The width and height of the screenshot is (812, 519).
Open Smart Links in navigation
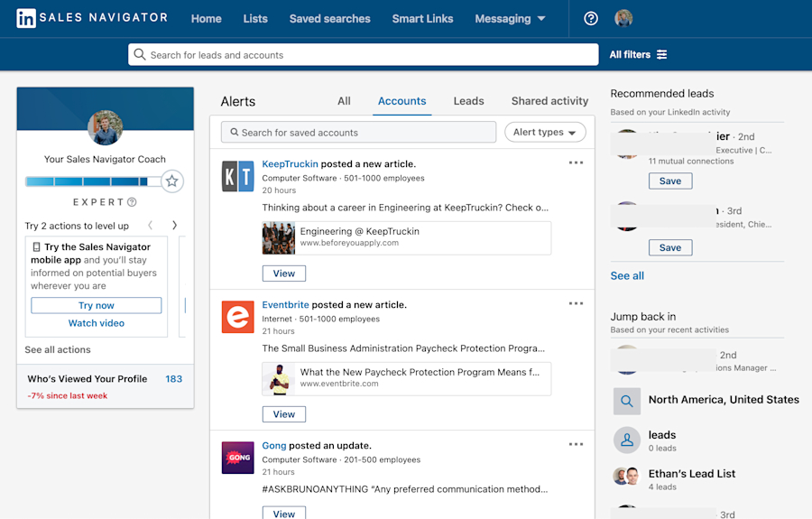(422, 19)
